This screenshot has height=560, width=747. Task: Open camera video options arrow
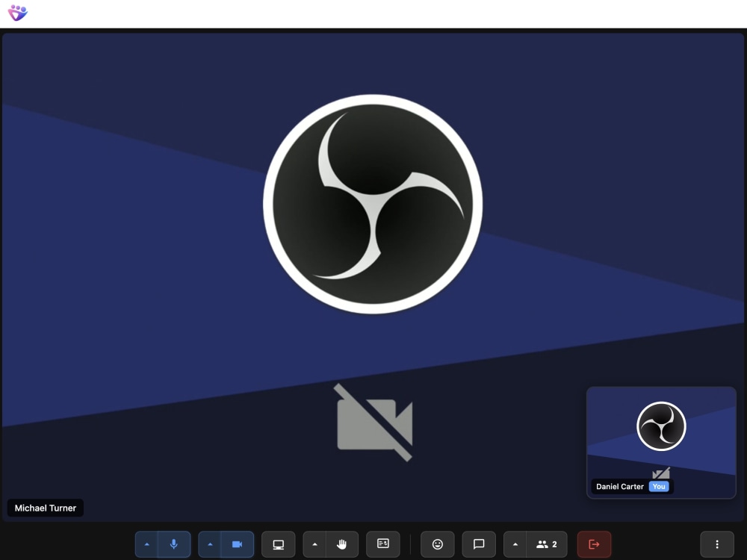point(210,544)
